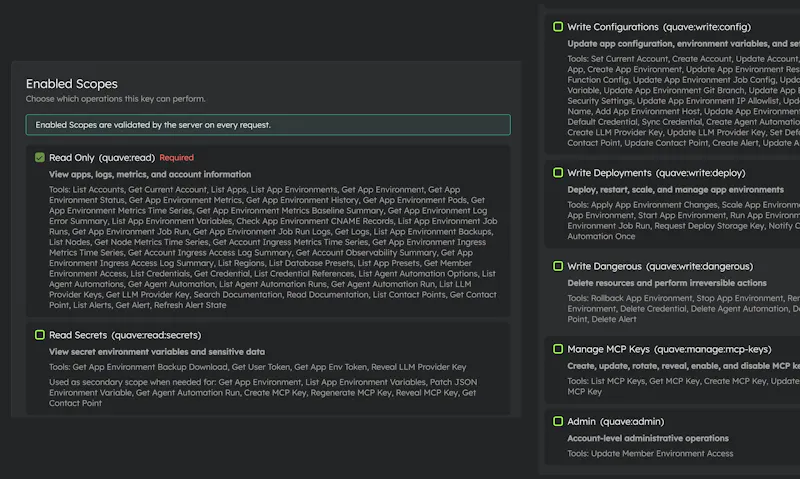This screenshot has height=479, width=800.
Task: Enable the Write Dangerous scope checkbox
Action: 558,266
